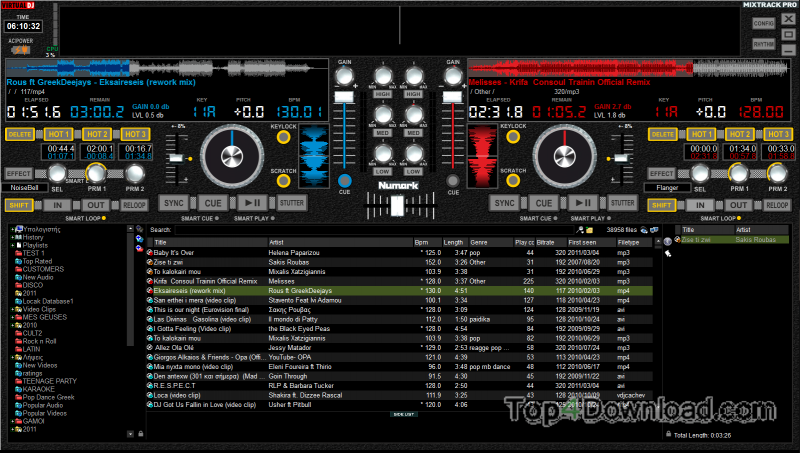Expand the Video Clips folder

point(12,310)
